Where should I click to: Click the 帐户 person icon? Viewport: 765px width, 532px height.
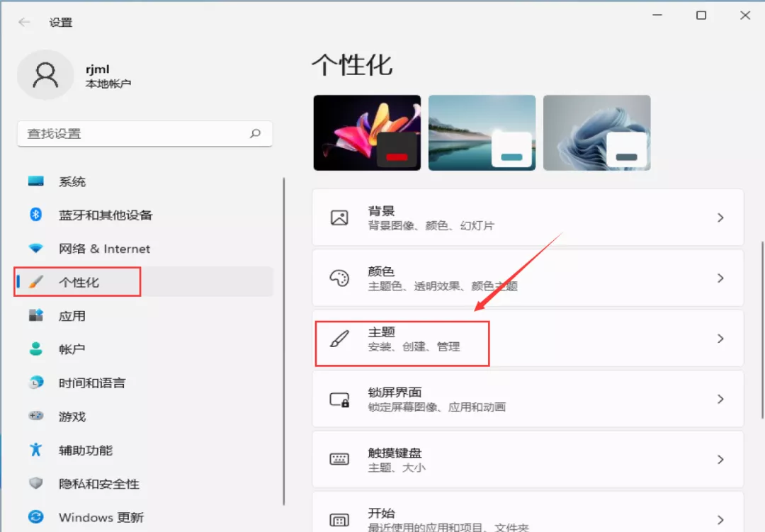pos(35,349)
